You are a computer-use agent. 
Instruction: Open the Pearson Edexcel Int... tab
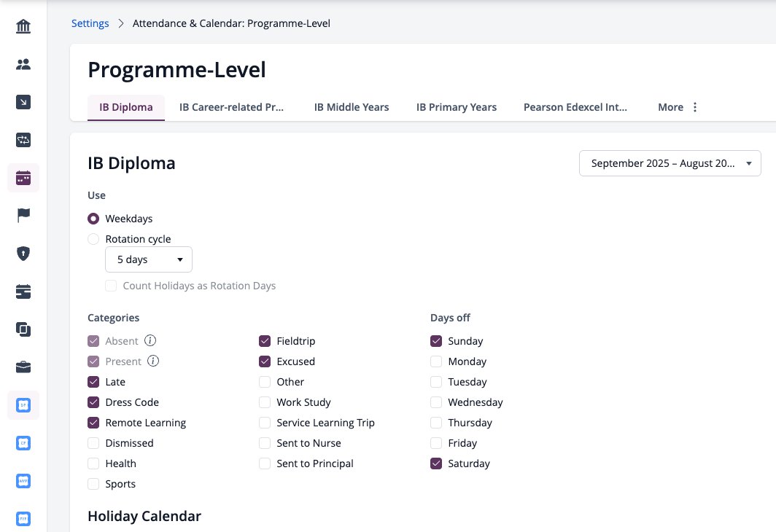point(575,107)
